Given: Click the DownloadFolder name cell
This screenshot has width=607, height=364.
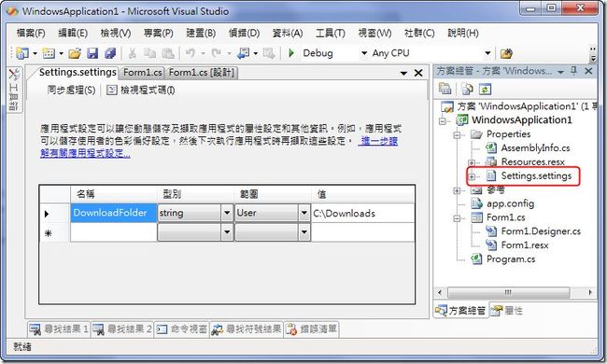Looking at the screenshot, I should (114, 213).
